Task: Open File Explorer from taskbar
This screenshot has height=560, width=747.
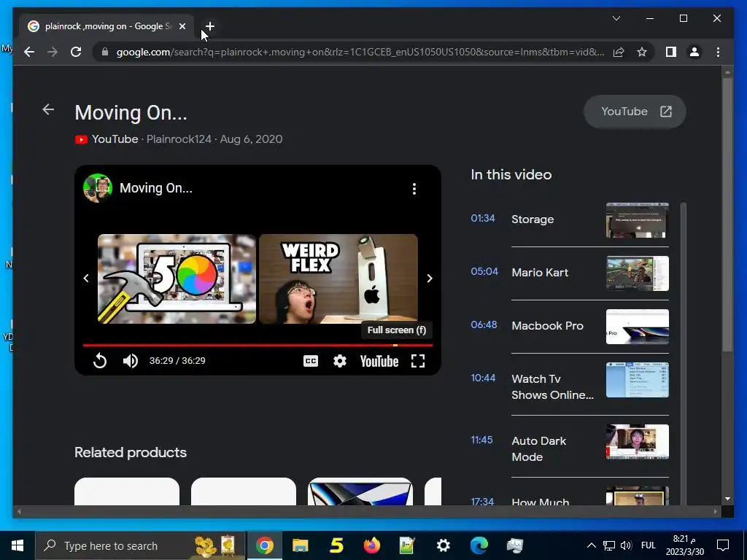Action: pos(300,545)
